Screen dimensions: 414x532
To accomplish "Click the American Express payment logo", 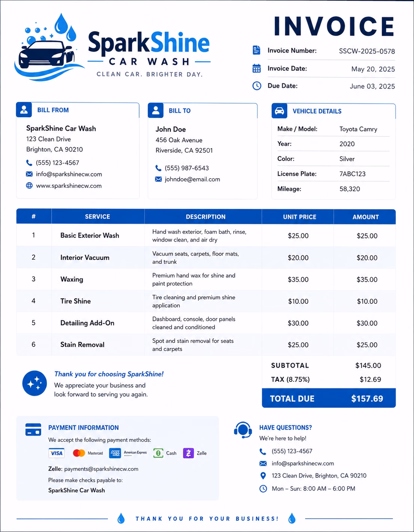I will coord(115,453).
